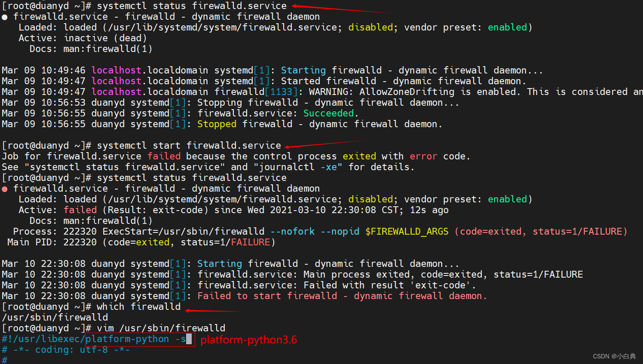Click the green 'Succeeded' text
This screenshot has width=643, height=364.
coord(329,113)
